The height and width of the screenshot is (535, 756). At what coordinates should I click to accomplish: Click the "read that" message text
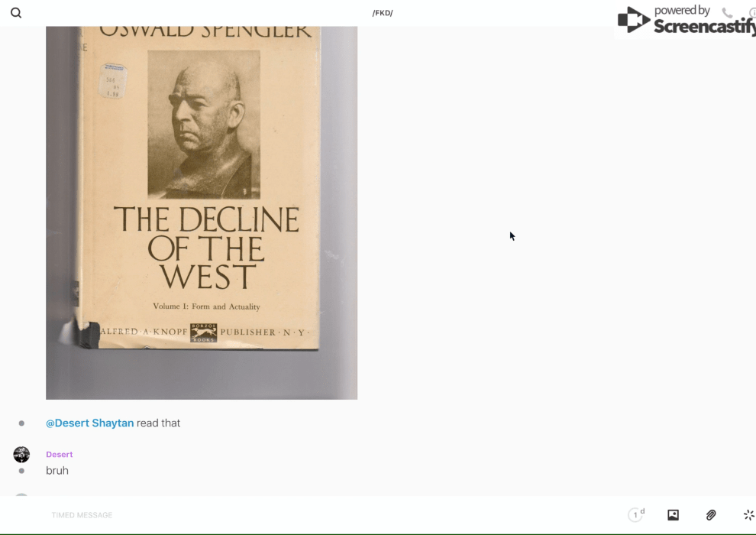[x=158, y=423]
